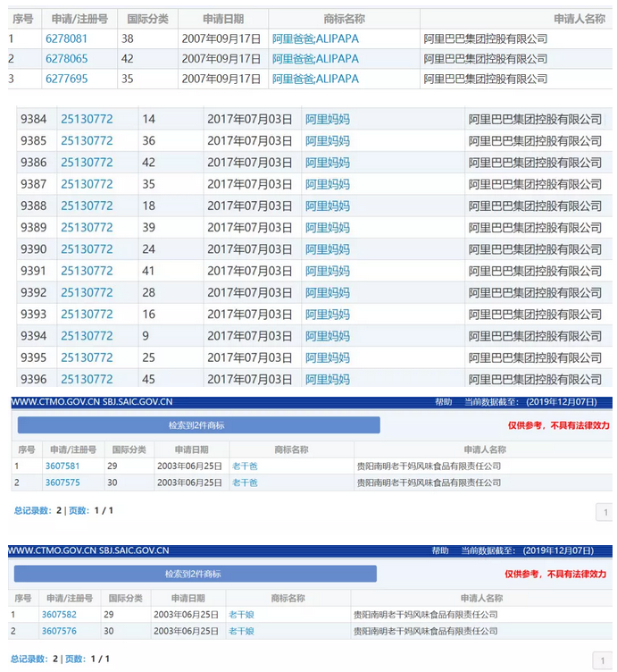
Task: Click number 25130772 in row 9384
Action: click(x=87, y=119)
